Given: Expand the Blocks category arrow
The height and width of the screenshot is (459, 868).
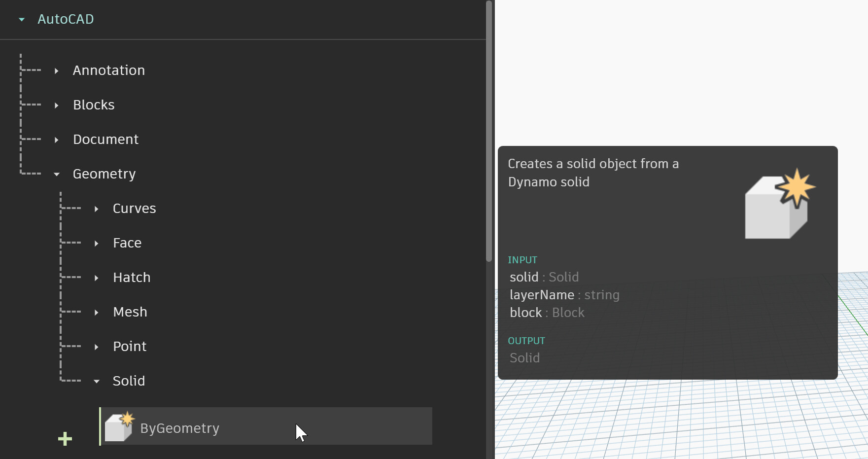Looking at the screenshot, I should pos(57,106).
